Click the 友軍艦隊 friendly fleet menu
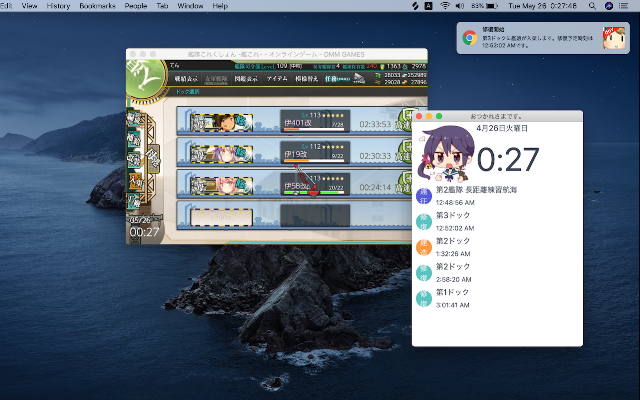Screen dimensions: 640x400 pyautogui.click(x=216, y=79)
